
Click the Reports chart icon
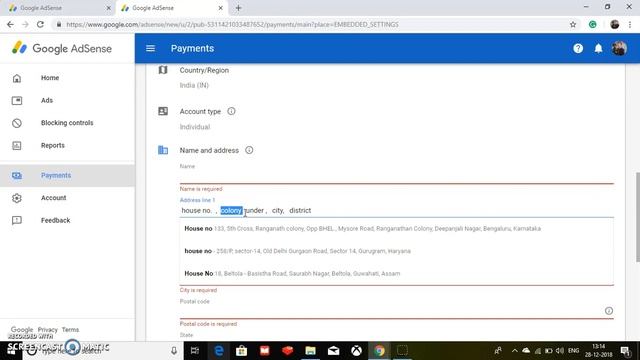(x=17, y=145)
